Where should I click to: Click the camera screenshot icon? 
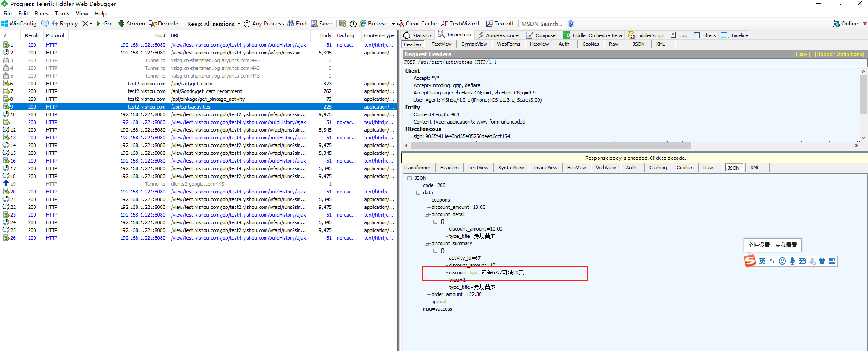pyautogui.click(x=343, y=24)
